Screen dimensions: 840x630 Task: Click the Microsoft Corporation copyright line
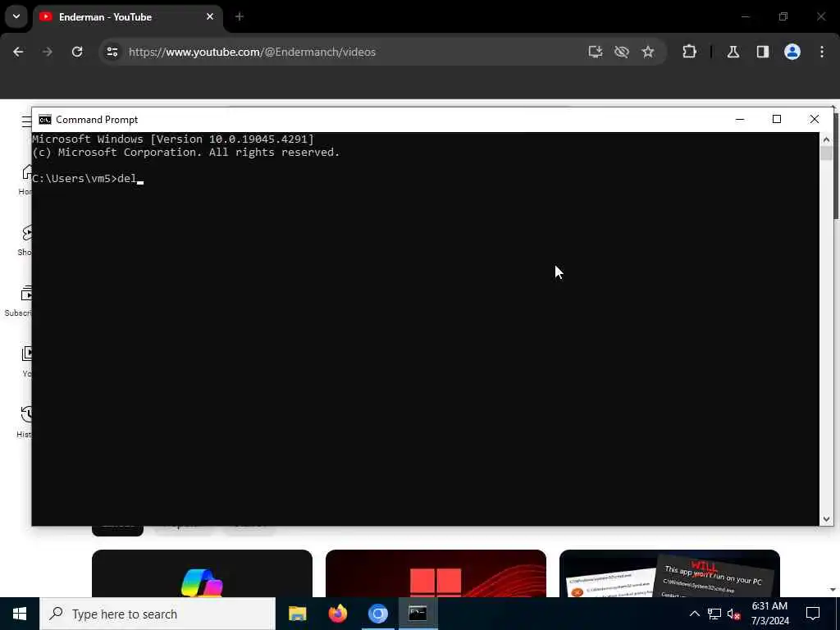point(186,153)
